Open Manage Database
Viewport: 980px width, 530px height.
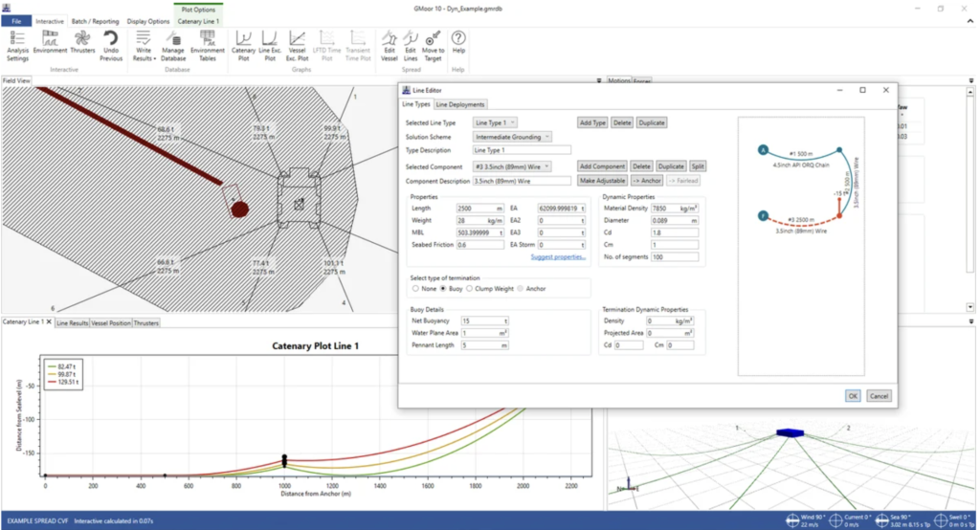pos(173,43)
